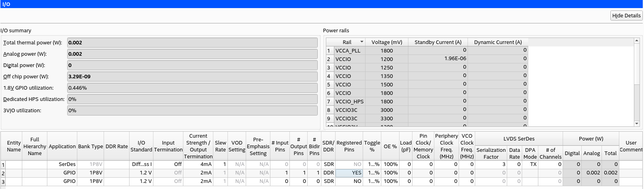
Task: Click the serialization factor 3 cell
Action: click(x=491, y=164)
